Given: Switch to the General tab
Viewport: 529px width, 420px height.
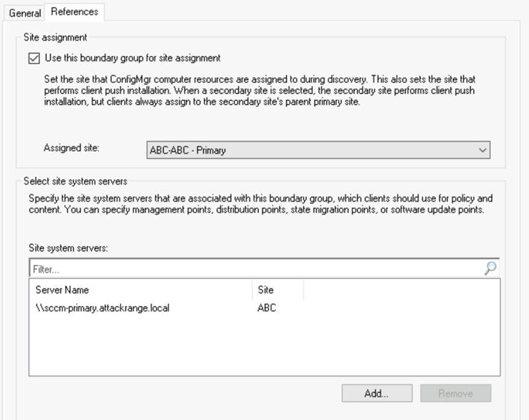Looking at the screenshot, I should click(24, 13).
